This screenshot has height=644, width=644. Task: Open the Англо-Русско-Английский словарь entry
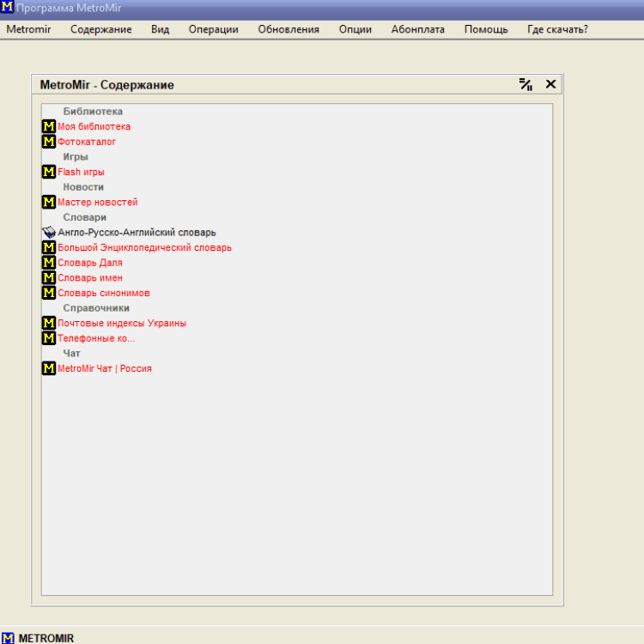(x=137, y=233)
